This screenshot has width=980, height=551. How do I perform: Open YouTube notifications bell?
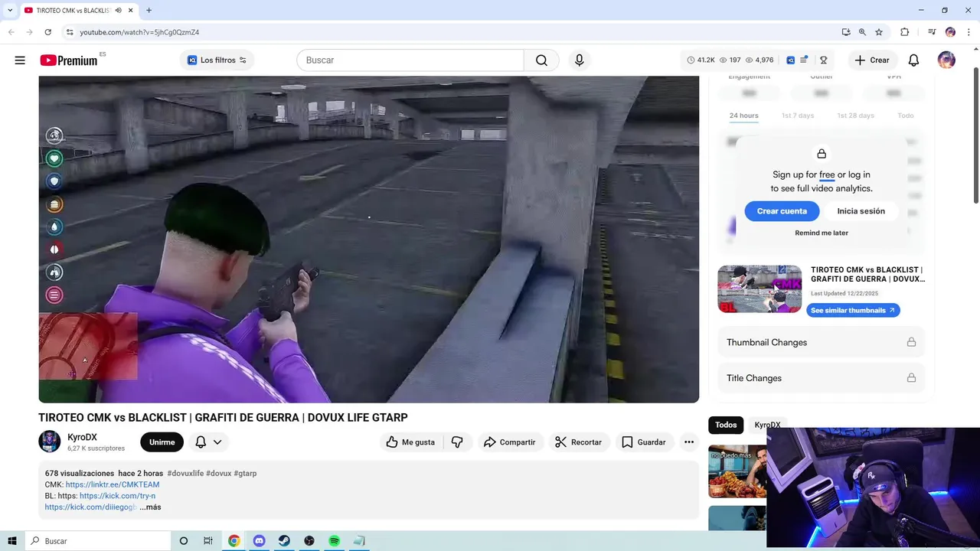pos(913,60)
